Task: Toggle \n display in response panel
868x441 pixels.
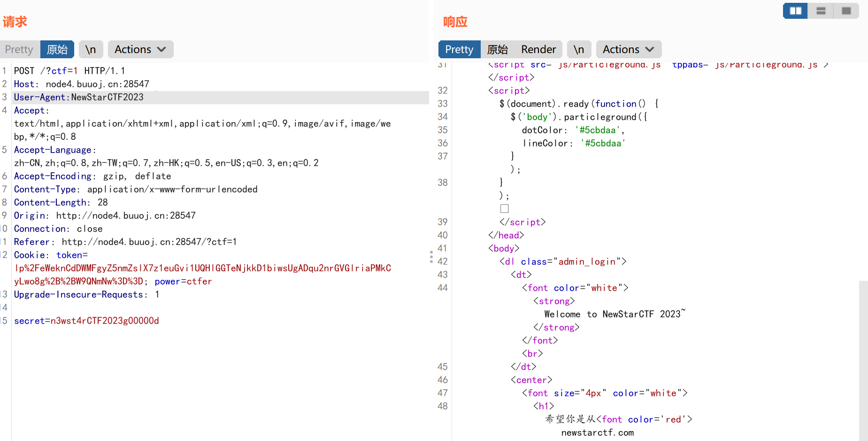Action: (x=579, y=49)
